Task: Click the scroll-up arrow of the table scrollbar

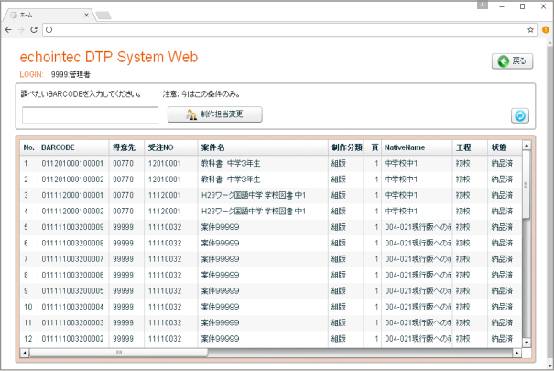Action: [x=526, y=146]
